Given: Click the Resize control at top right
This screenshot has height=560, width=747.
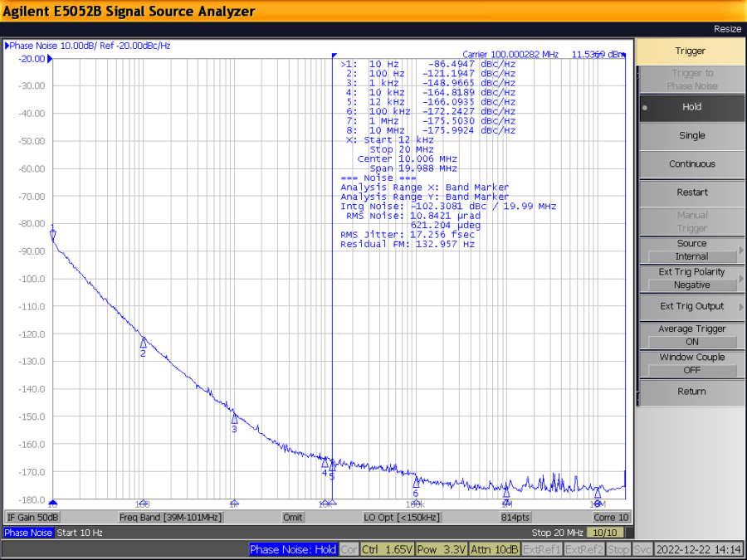Looking at the screenshot, I should click(727, 29).
